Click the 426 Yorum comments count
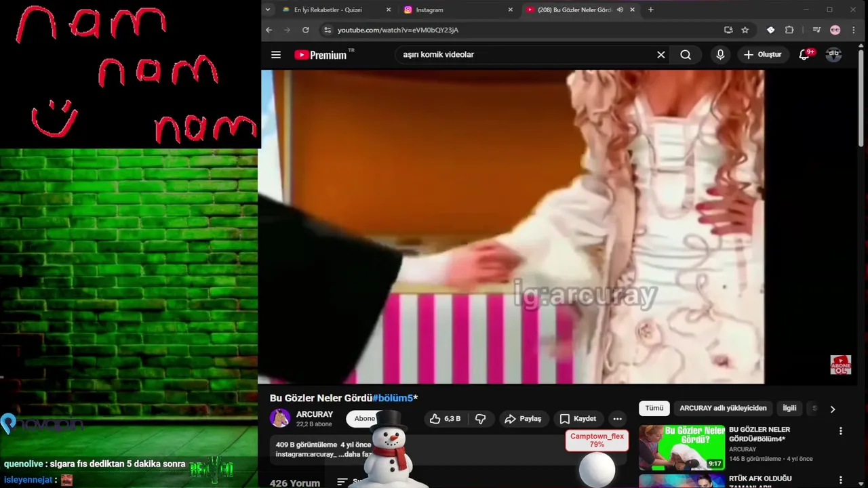868x488 pixels. 295,483
